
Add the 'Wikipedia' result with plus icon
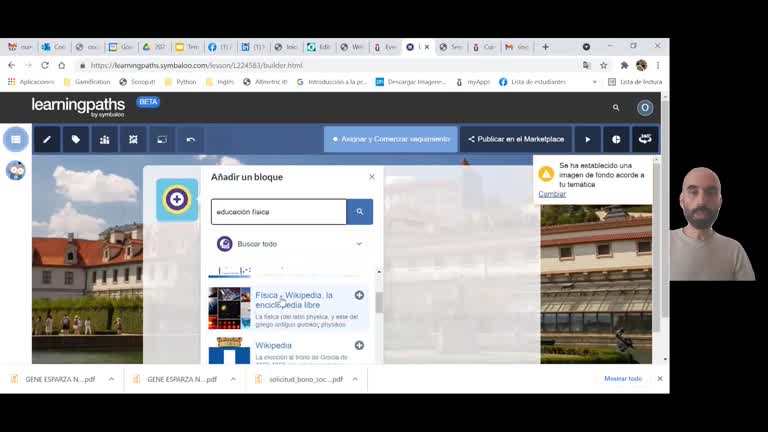tap(359, 345)
